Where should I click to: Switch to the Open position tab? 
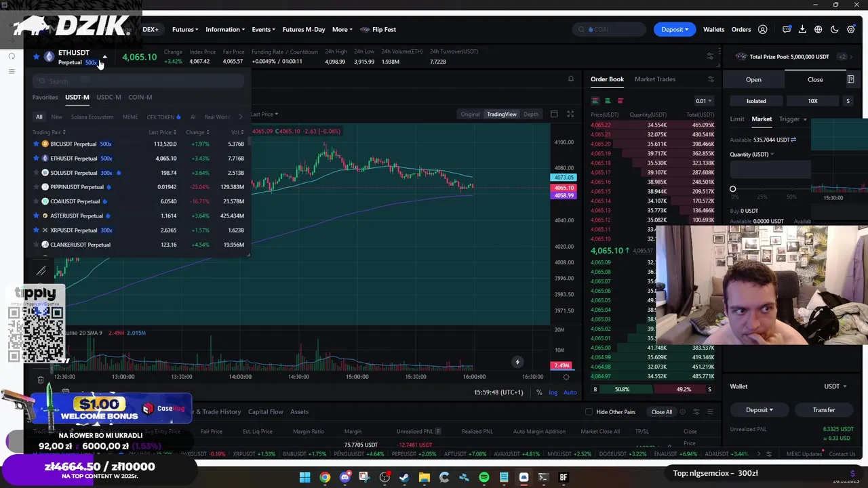(x=753, y=79)
